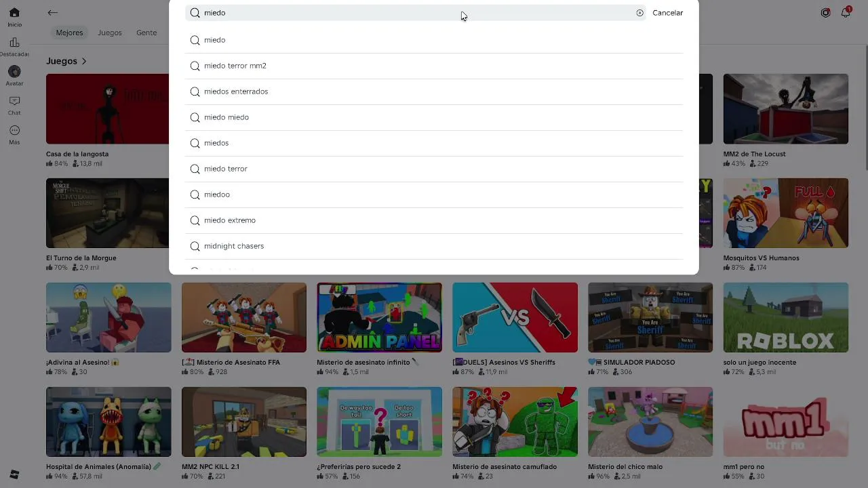Open the Más menu in the sidebar
The width and height of the screenshot is (868, 488).
tap(14, 135)
